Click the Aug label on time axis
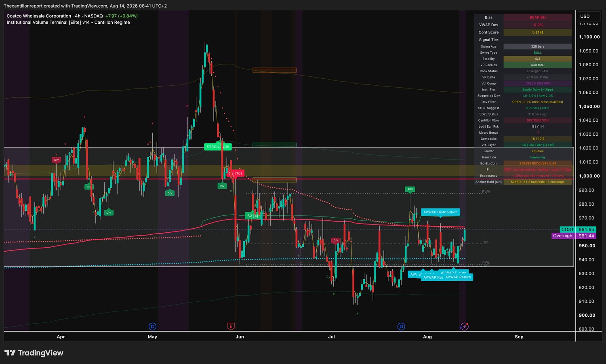Viewport: 606px width, 364px height. click(x=427, y=337)
